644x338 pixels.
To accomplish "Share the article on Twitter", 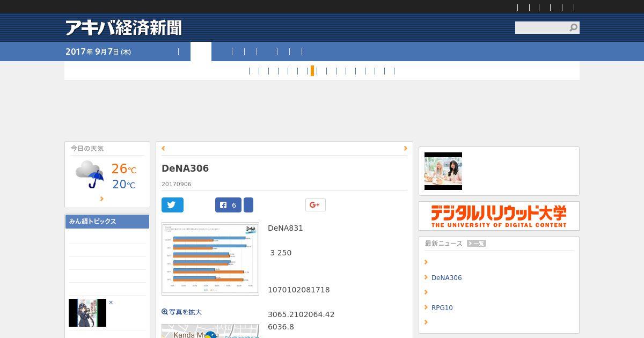I will (x=172, y=205).
